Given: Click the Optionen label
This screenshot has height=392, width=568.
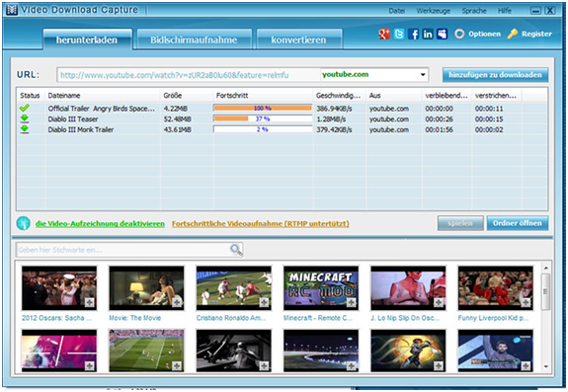Looking at the screenshot, I should click(484, 34).
